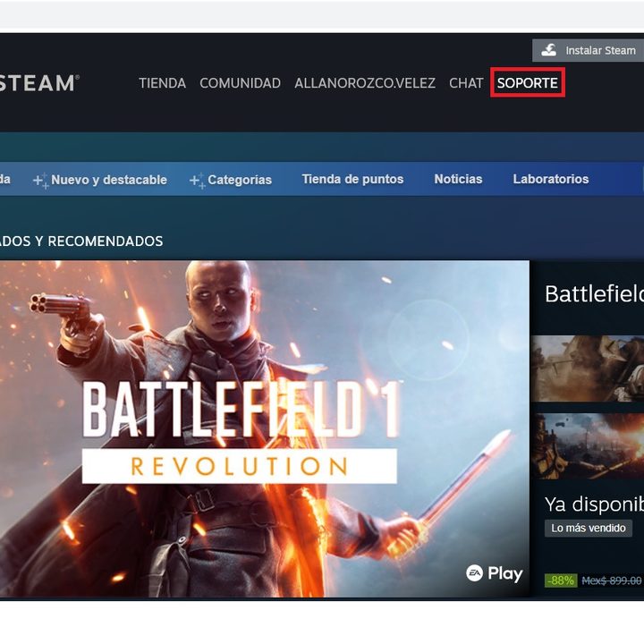Click the Ya disponible text
Screen dimensions: 644x644
[x=594, y=504]
